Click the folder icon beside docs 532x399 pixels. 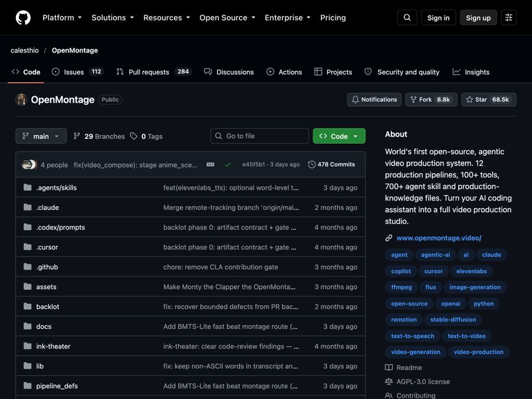27,326
